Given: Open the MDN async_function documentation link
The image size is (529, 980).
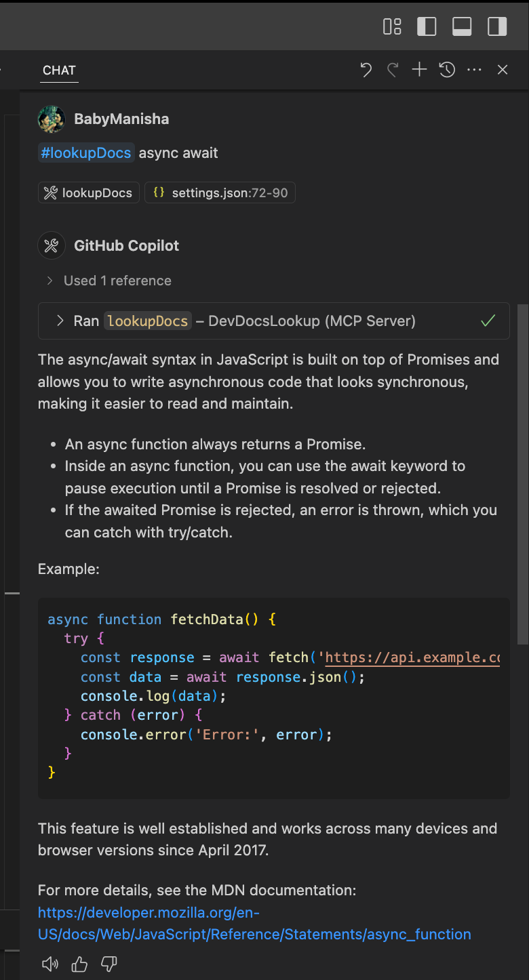Looking at the screenshot, I should [x=254, y=924].
